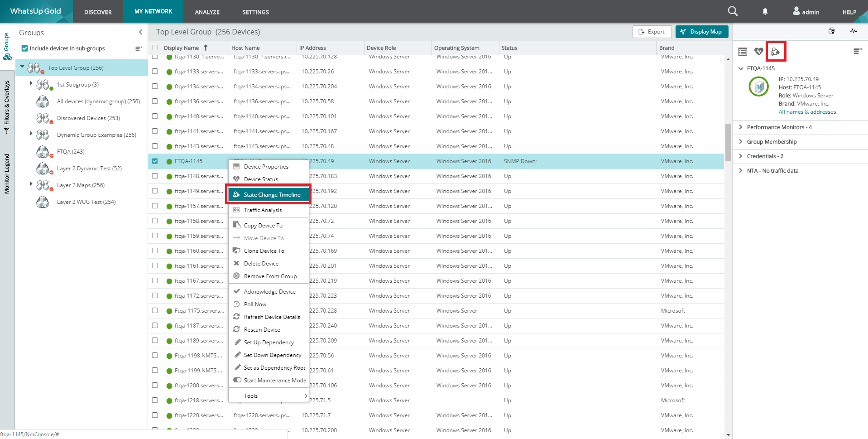Open the search magnifier icon
The width and height of the screenshot is (868, 439).
click(x=733, y=11)
